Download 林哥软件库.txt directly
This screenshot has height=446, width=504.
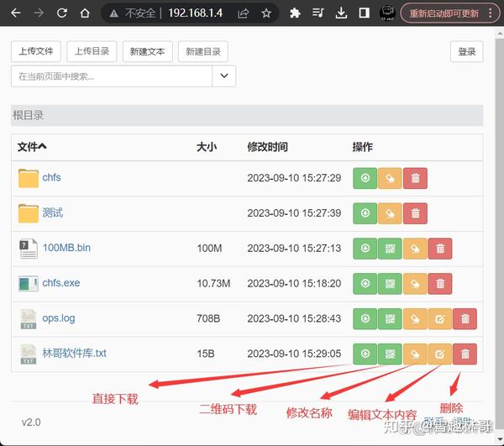(x=365, y=354)
